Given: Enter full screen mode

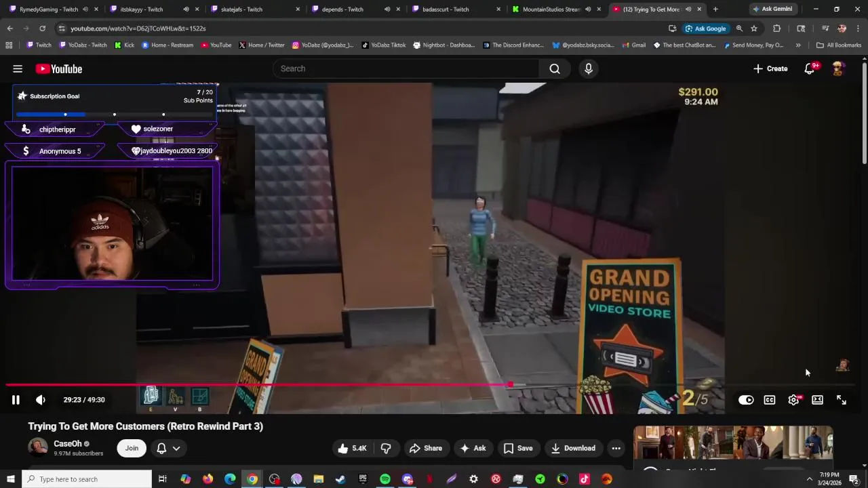Looking at the screenshot, I should pyautogui.click(x=842, y=400).
